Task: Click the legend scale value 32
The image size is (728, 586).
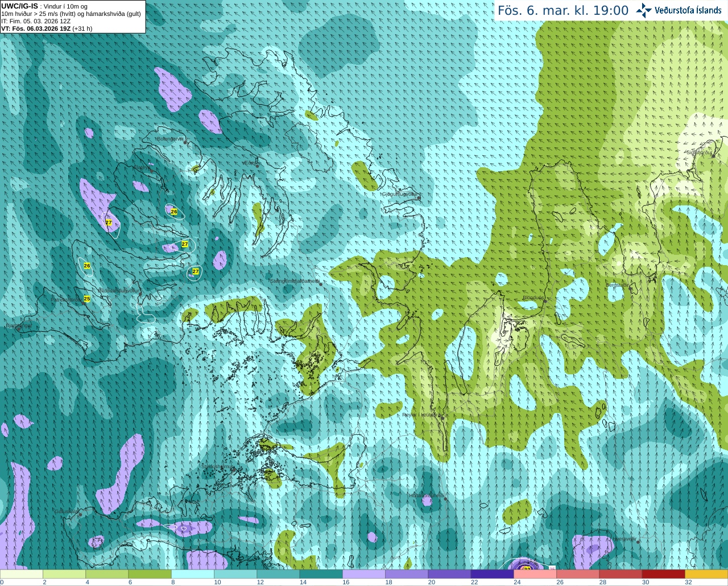Action: (688, 582)
